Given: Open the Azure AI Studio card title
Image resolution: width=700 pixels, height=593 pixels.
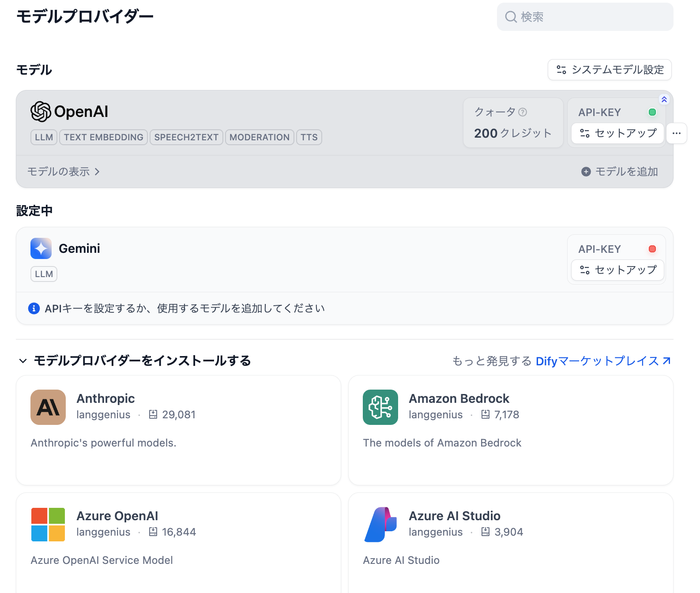Looking at the screenshot, I should (455, 516).
